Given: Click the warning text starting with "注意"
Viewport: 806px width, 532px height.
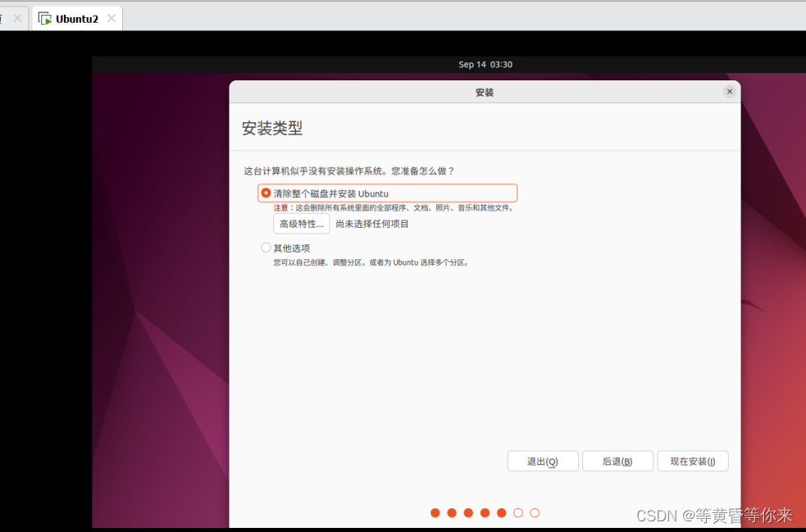Looking at the screenshot, I should pyautogui.click(x=394, y=207).
